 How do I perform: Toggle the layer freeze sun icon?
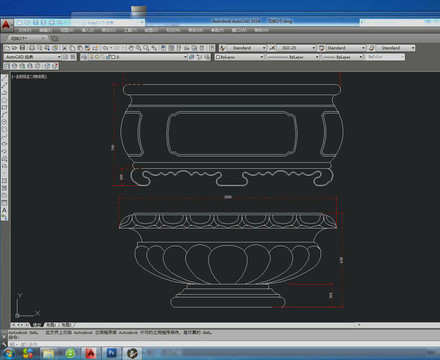97,57
